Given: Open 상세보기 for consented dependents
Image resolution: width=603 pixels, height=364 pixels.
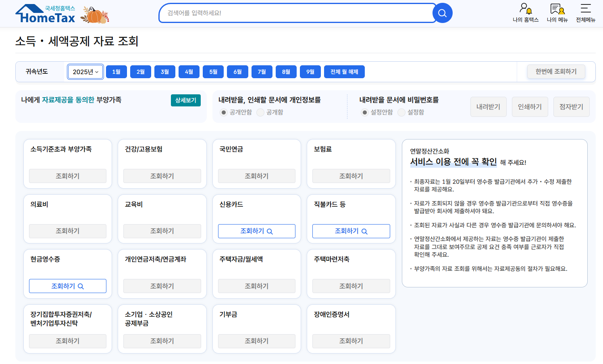Looking at the screenshot, I should tap(186, 100).
